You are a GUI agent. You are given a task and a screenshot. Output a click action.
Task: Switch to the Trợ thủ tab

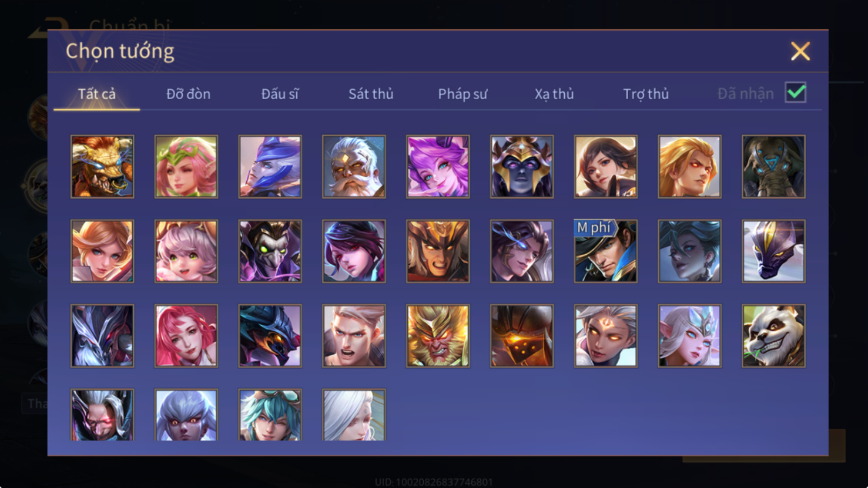(x=646, y=94)
